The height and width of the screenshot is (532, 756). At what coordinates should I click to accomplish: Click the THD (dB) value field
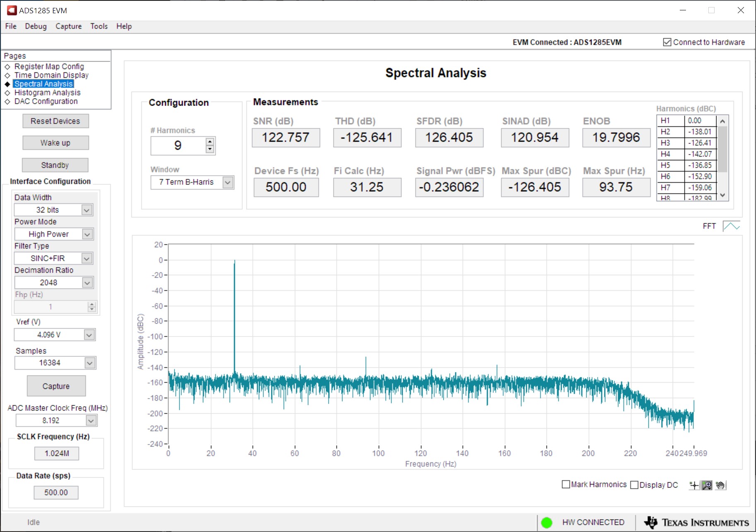pos(367,137)
